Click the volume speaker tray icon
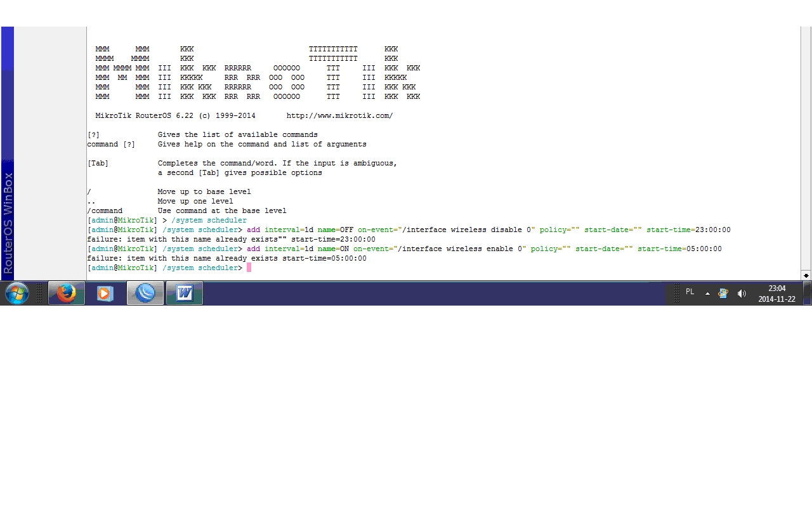The height and width of the screenshot is (518, 812). coord(742,294)
